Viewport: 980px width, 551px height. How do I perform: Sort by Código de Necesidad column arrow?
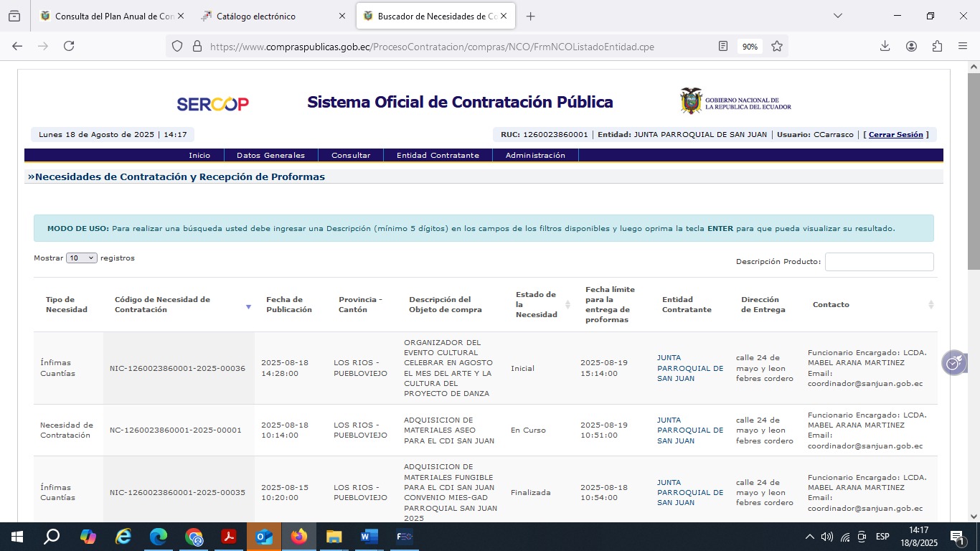[x=248, y=306]
